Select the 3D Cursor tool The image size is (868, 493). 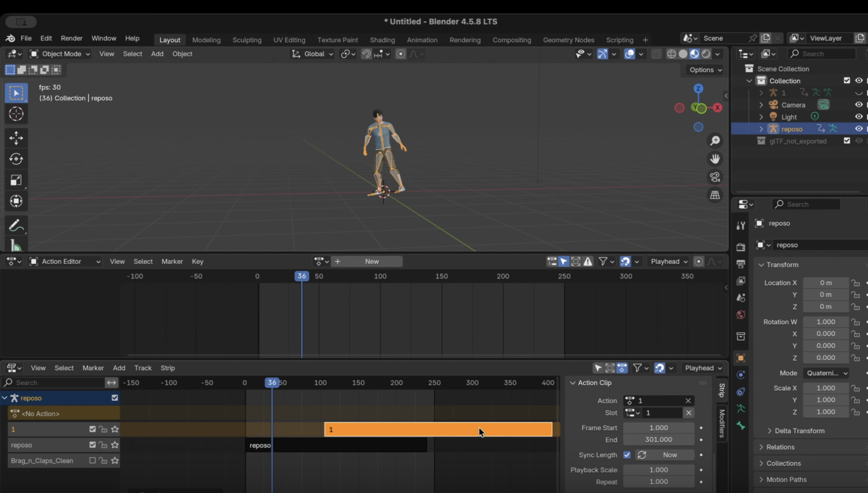[16, 114]
